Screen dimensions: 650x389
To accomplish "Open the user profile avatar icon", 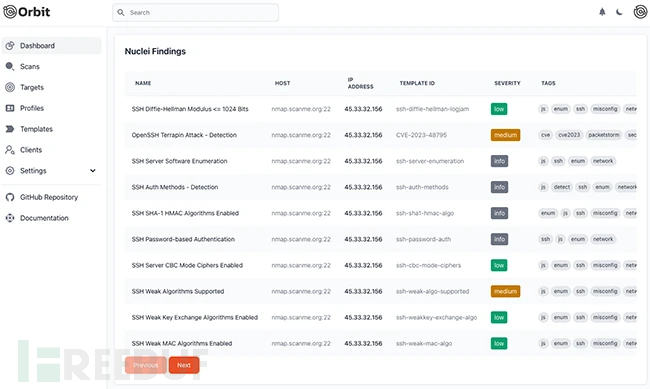I will click(640, 12).
